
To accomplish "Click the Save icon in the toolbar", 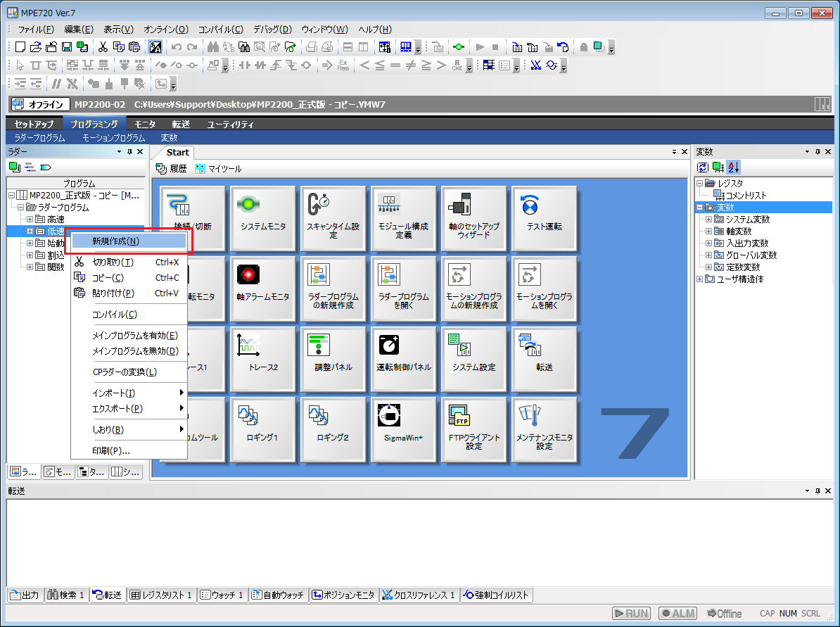I will (67, 47).
